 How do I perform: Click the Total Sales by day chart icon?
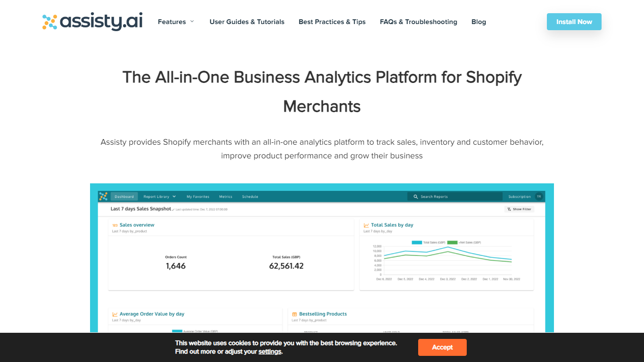(x=366, y=225)
